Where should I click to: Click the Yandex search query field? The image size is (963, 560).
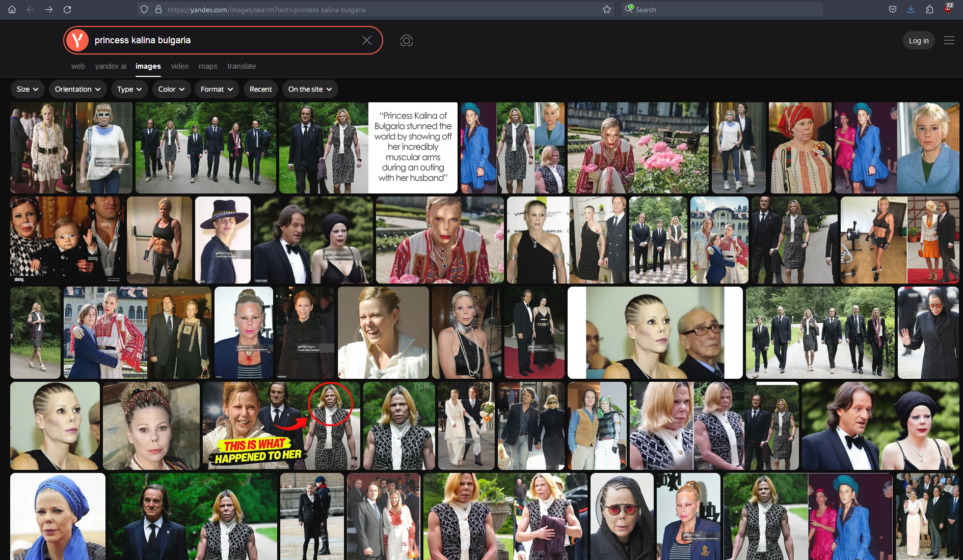click(x=224, y=40)
